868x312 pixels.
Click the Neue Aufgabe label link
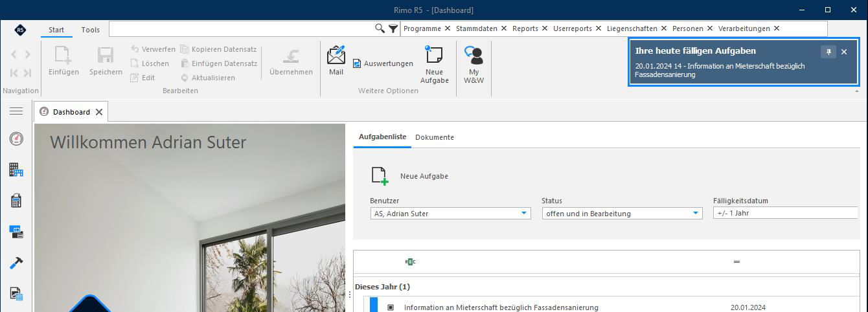[424, 176]
